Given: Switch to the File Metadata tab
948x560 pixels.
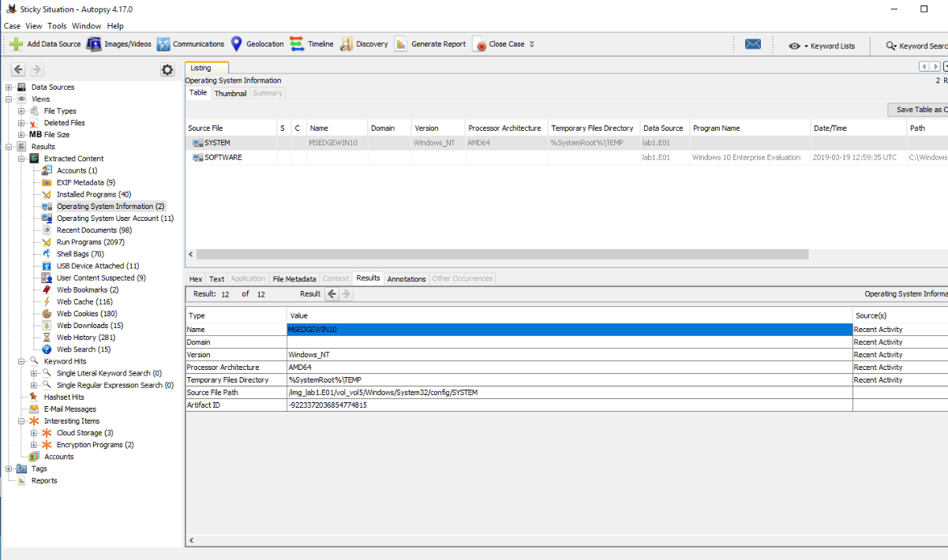Looking at the screenshot, I should pyautogui.click(x=294, y=278).
